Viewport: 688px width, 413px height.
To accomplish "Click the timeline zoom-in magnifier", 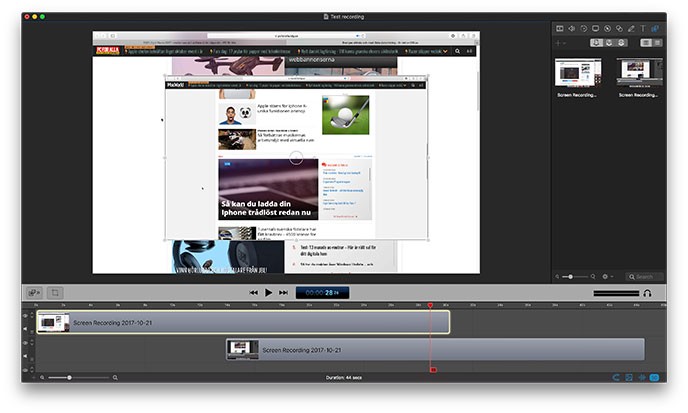I will (x=115, y=377).
